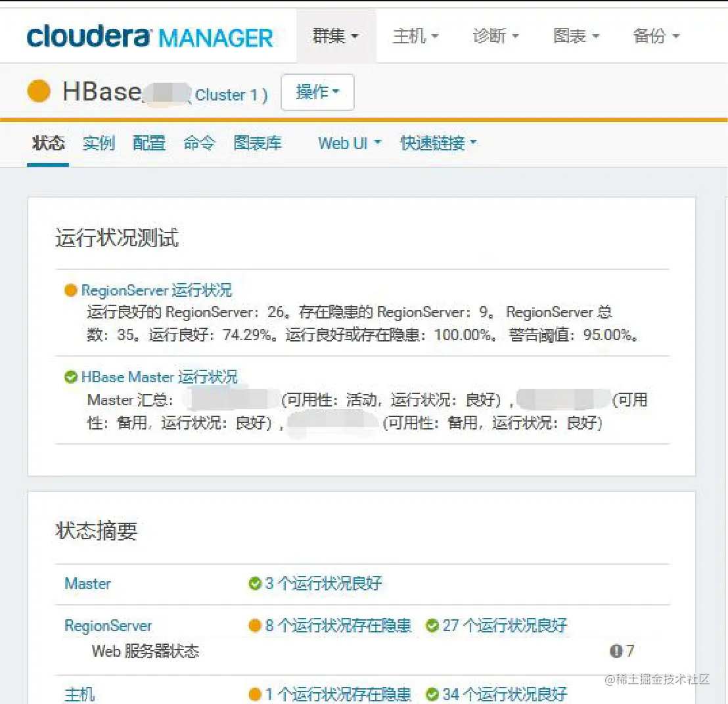Click the 状态摘要 section heading

click(97, 531)
